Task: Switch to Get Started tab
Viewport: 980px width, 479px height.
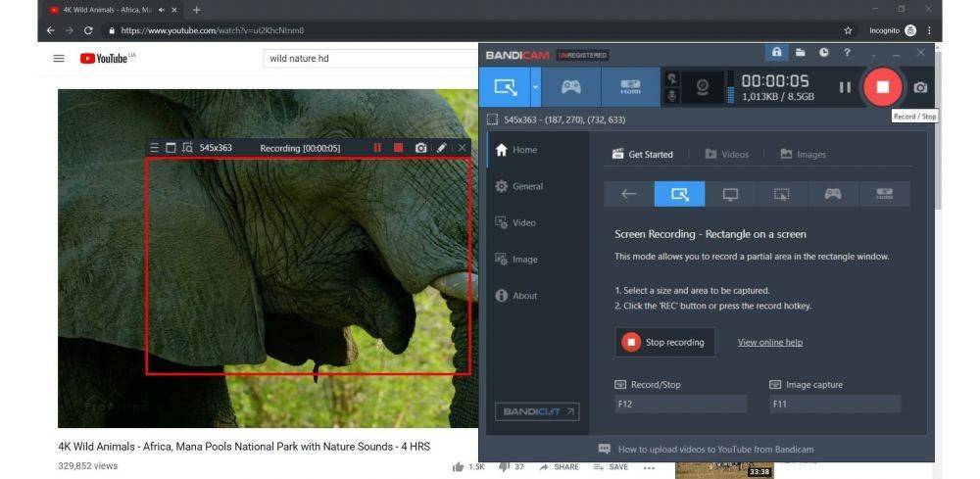Action: [x=643, y=154]
